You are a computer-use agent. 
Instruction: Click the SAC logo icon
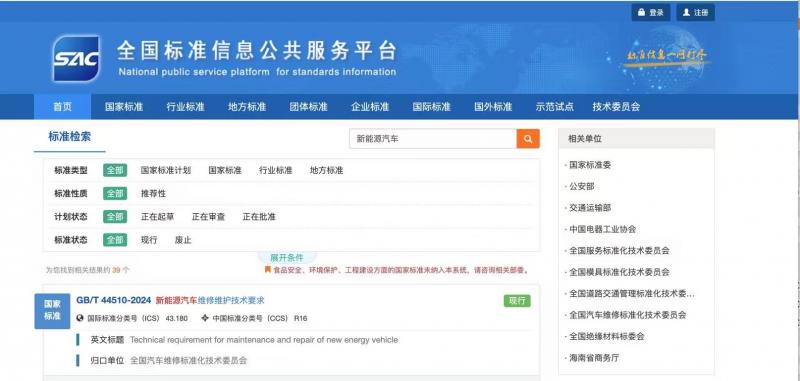(76, 59)
